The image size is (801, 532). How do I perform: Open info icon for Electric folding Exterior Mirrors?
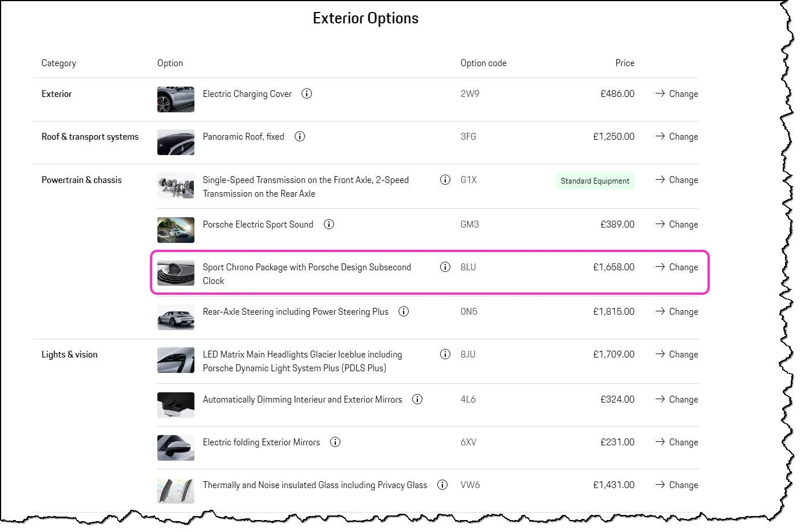click(x=335, y=442)
